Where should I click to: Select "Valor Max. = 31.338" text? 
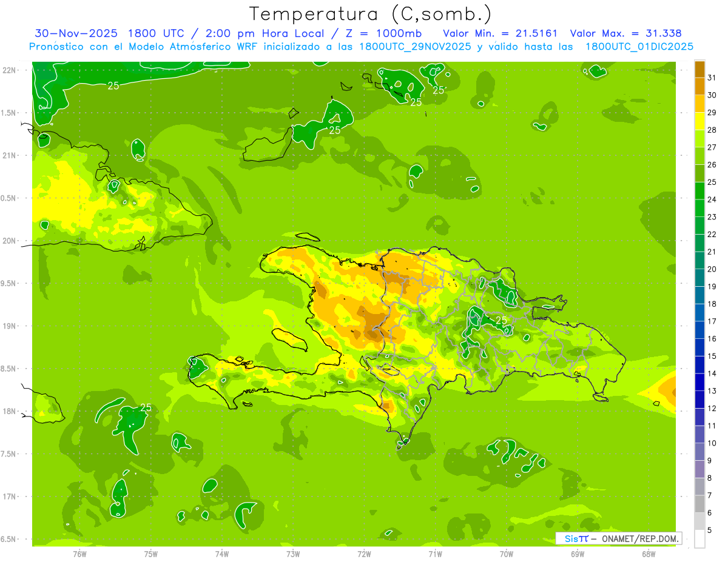coord(626,33)
